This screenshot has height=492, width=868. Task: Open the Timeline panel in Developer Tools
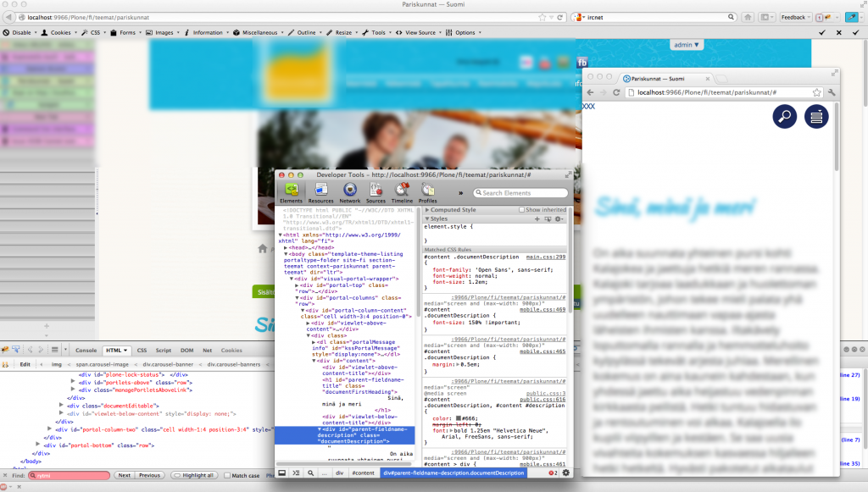coord(402,193)
